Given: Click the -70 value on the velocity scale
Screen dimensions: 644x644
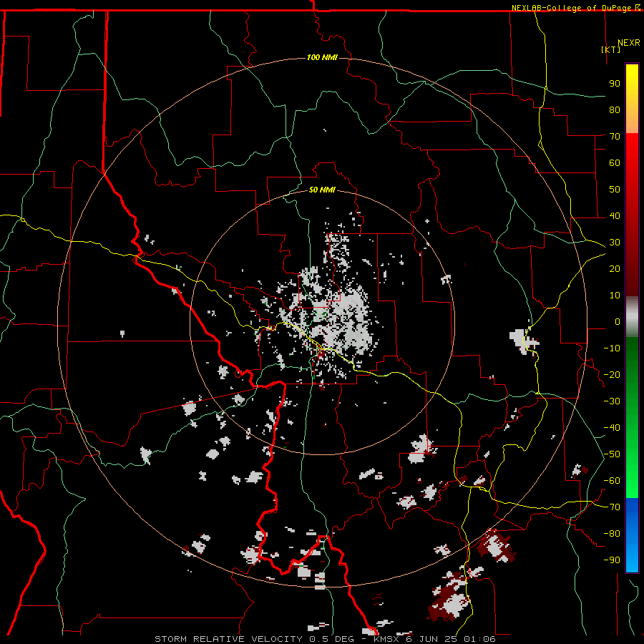Looking at the screenshot, I should 612,507.
